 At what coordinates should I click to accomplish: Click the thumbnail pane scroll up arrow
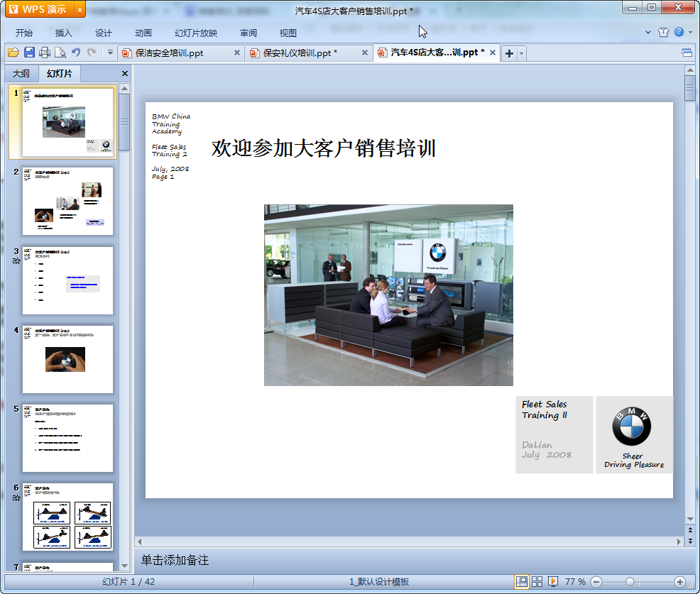tap(125, 89)
